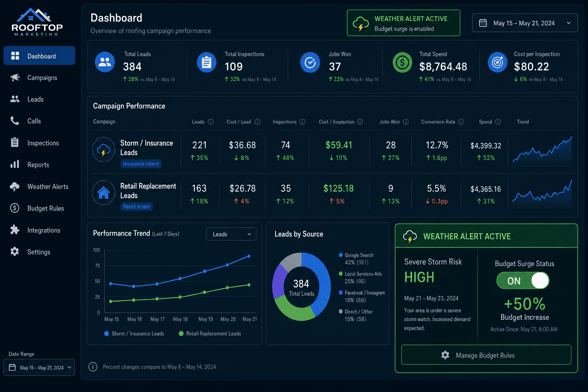
Task: Toggle Storm / Insurance Leads chart legend
Action: (134, 333)
